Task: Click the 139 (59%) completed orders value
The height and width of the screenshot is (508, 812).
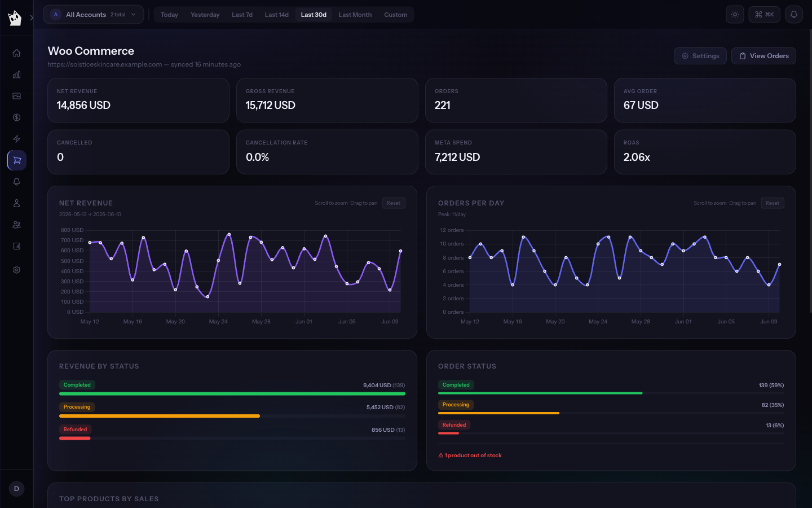Action: click(x=771, y=386)
